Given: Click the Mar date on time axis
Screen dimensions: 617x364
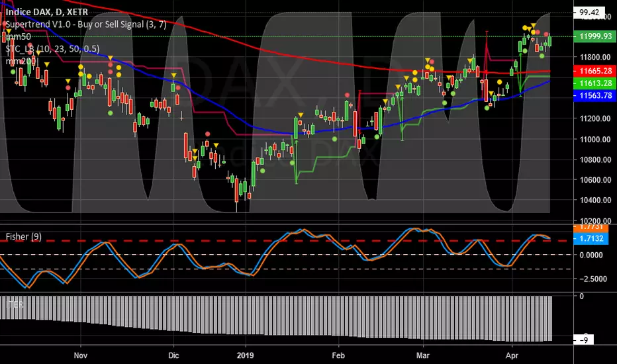Looking at the screenshot, I should click(x=422, y=355).
